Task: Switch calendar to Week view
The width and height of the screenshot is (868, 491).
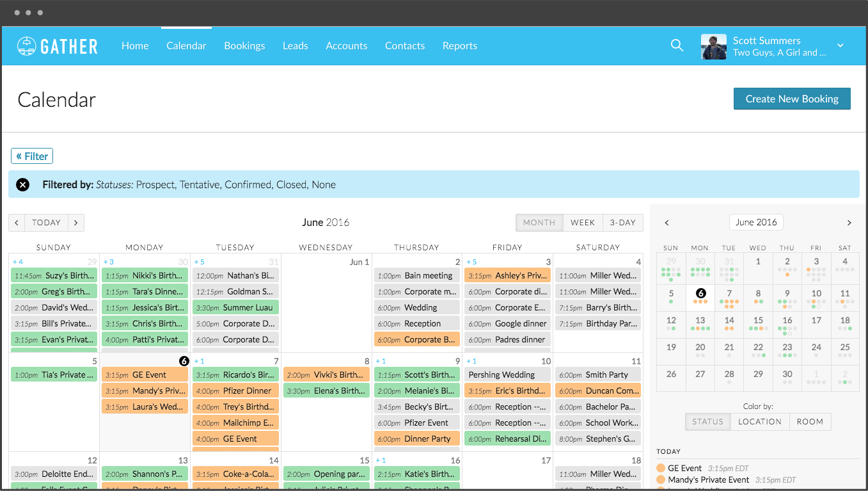Action: pyautogui.click(x=583, y=223)
